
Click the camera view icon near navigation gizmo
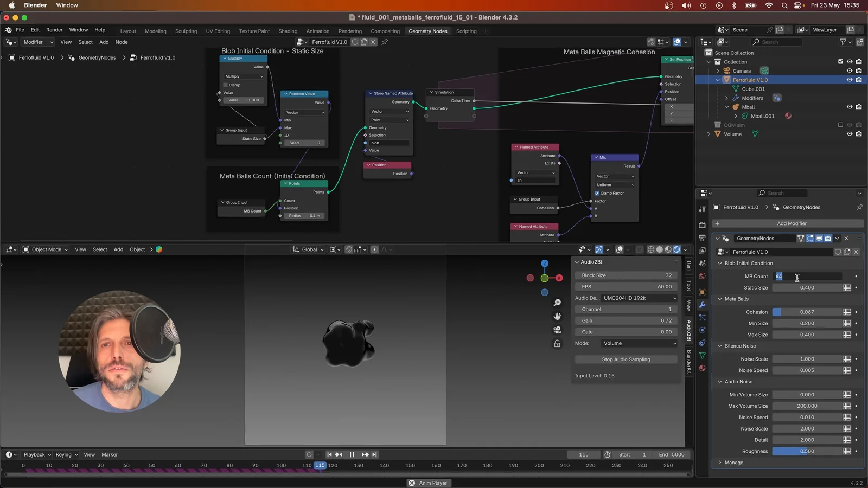[557, 330]
